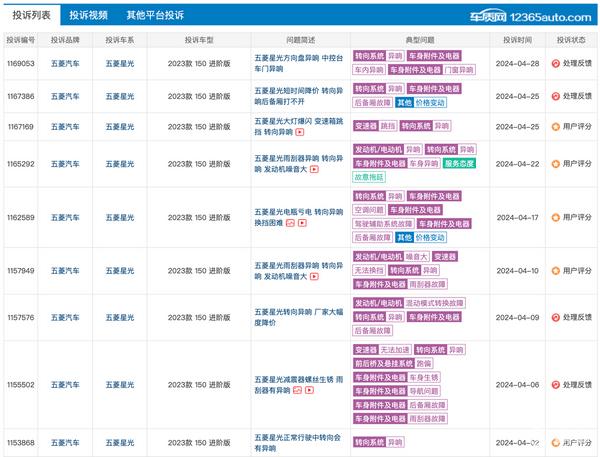Viewport: 600px width, 457px height.
Task: Click the 典型问题 column header
Action: [420, 40]
